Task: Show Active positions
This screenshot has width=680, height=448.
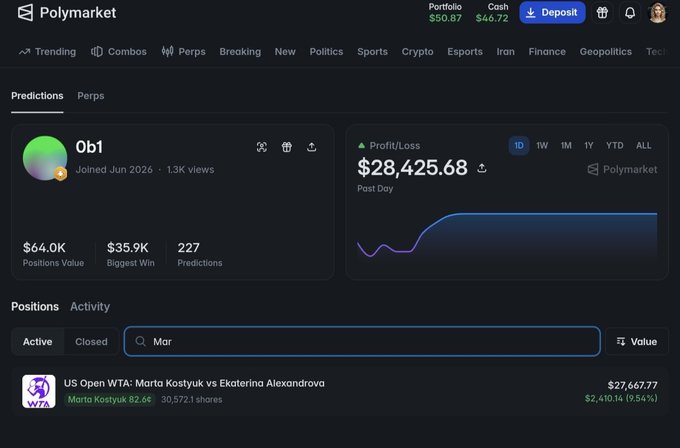Action: pos(38,342)
